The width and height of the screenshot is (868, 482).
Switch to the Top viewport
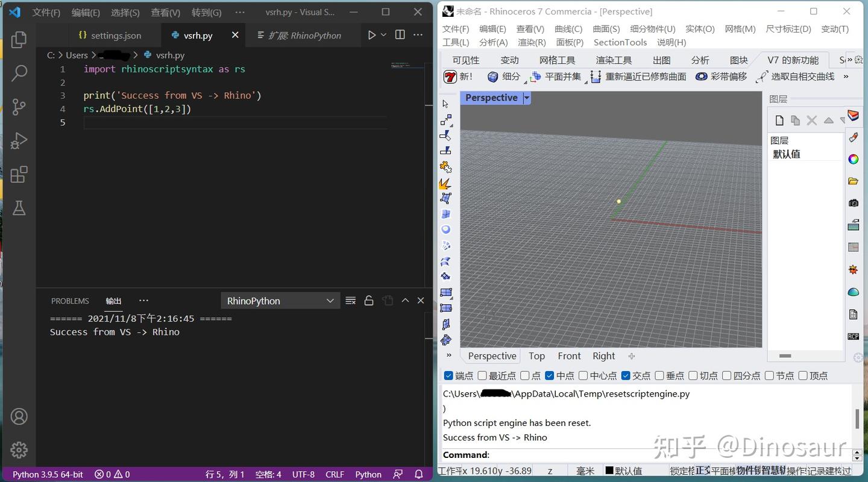click(x=536, y=355)
